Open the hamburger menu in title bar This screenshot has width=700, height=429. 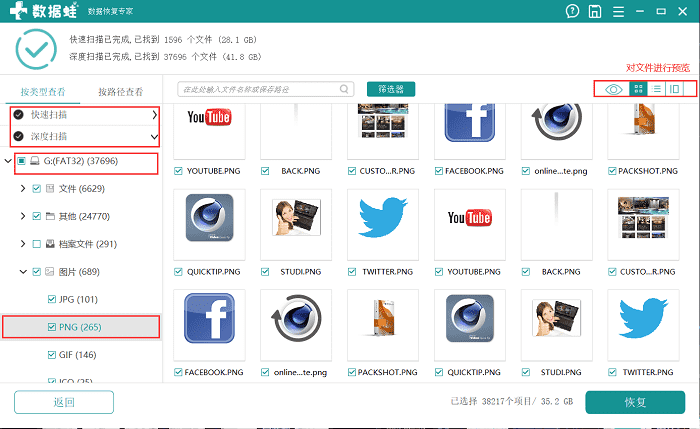click(x=619, y=13)
